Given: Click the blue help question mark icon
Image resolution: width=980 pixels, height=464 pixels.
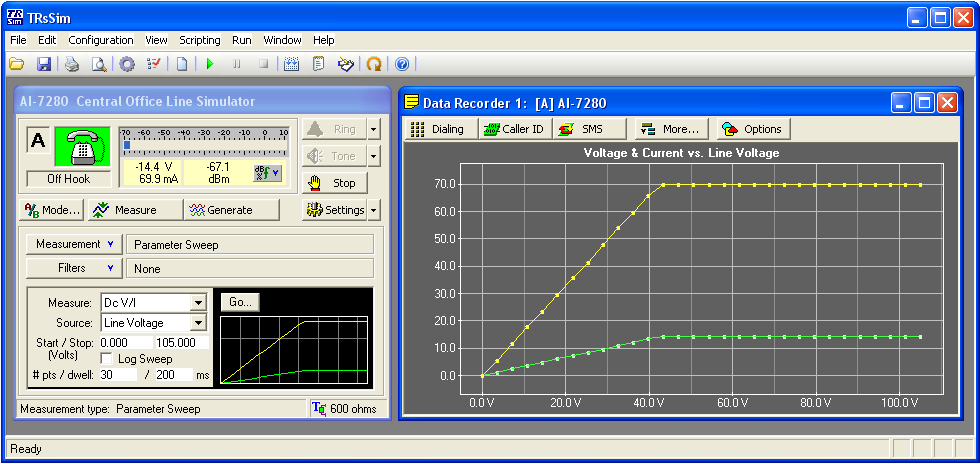Looking at the screenshot, I should (x=402, y=64).
